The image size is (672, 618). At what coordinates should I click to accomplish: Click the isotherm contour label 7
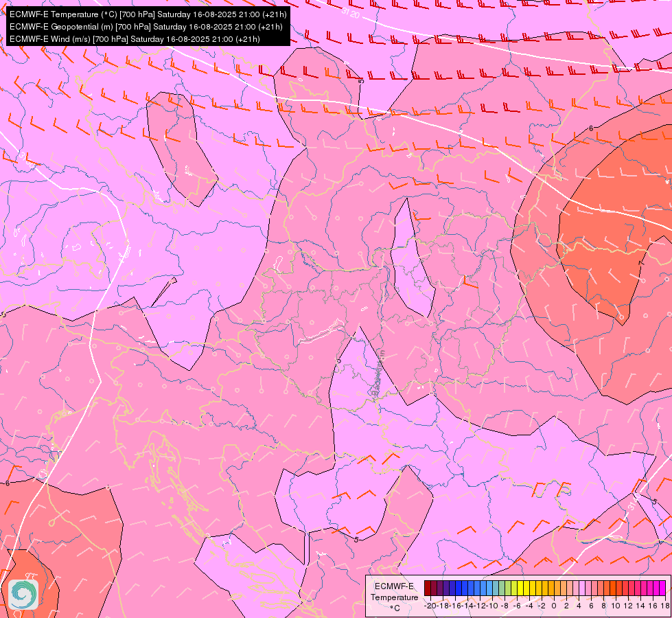tap(642, 262)
